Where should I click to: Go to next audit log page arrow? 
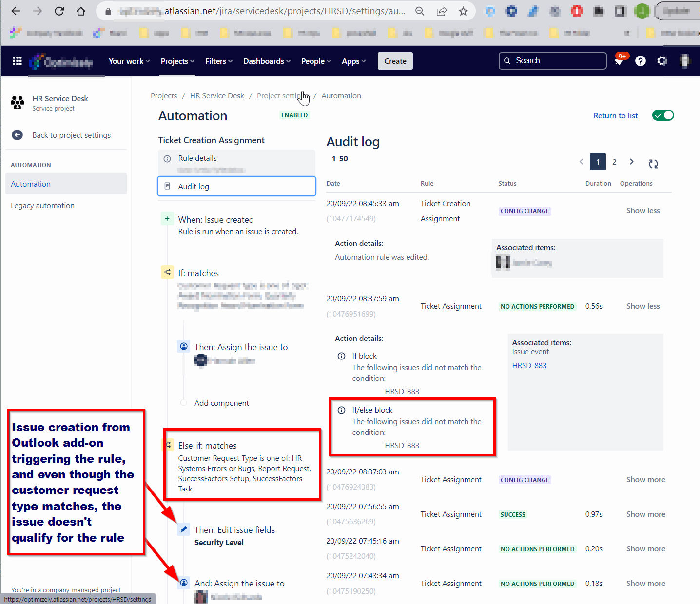pos(631,162)
